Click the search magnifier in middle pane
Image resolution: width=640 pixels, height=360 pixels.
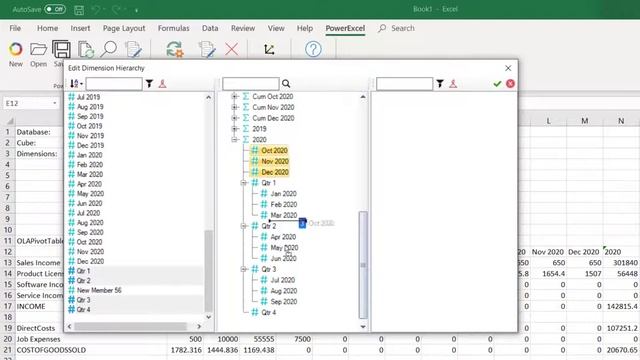point(286,84)
